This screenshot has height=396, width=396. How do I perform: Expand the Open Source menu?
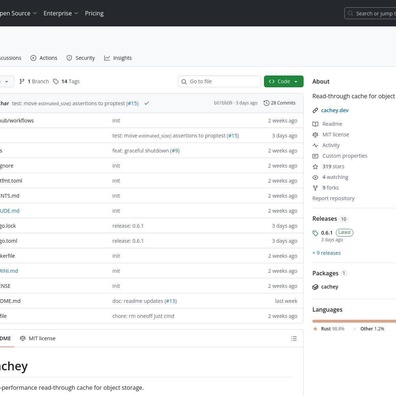pos(17,13)
